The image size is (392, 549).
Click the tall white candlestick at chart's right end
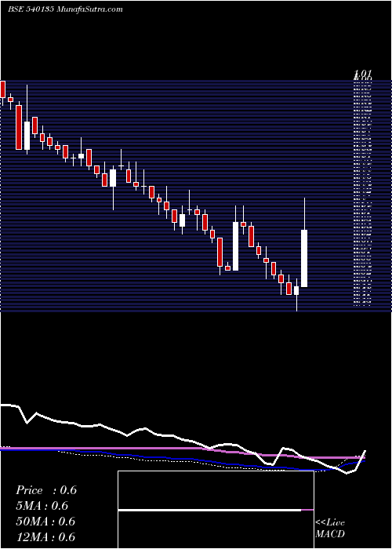click(304, 258)
